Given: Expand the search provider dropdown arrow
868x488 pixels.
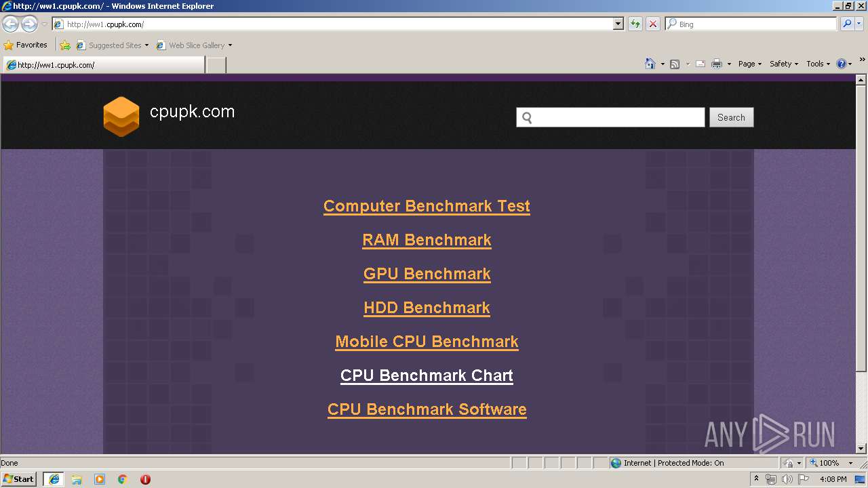Looking at the screenshot, I should 860,24.
